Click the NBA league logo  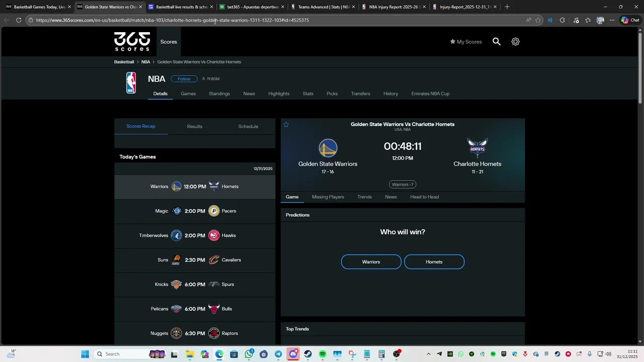click(x=131, y=83)
